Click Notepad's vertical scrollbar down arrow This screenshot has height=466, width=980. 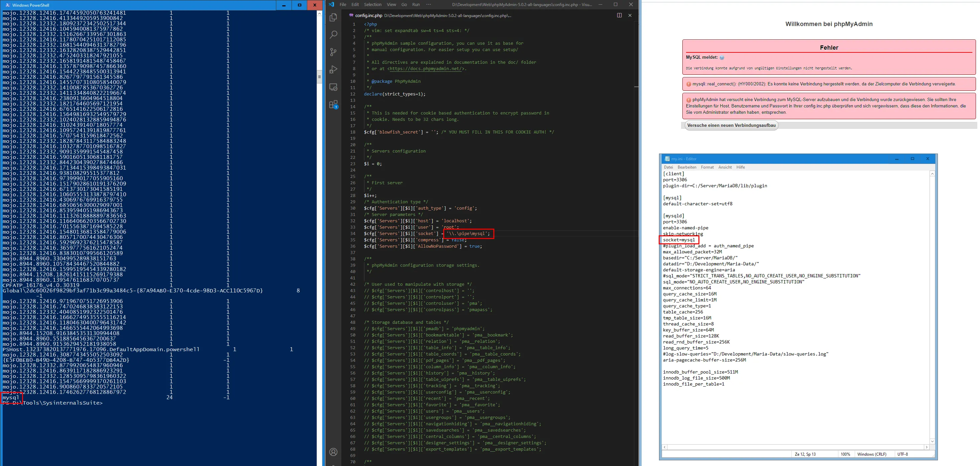pyautogui.click(x=932, y=441)
